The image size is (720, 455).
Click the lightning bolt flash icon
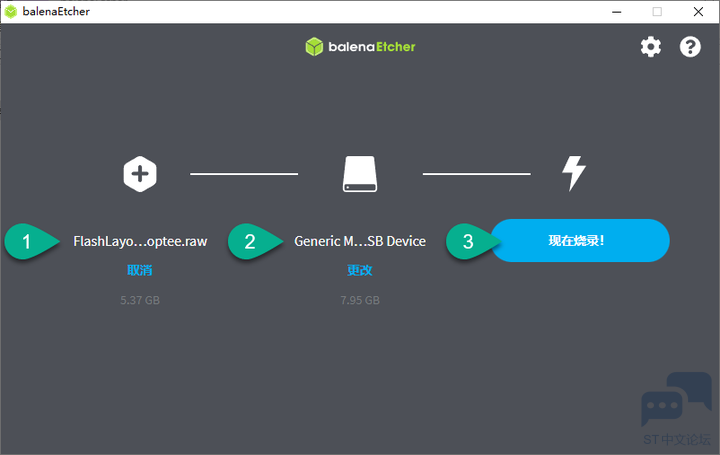pos(574,174)
